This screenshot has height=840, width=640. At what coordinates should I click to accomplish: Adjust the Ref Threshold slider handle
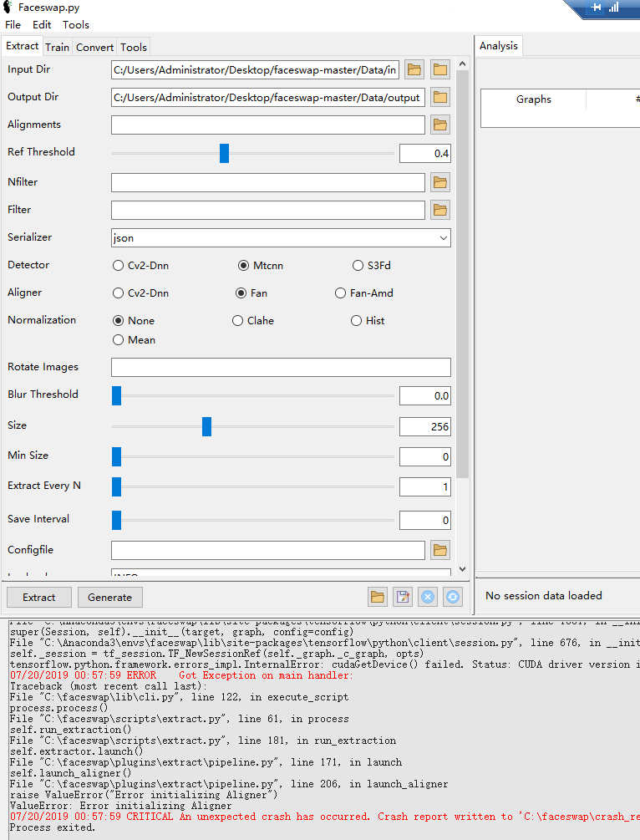[225, 153]
